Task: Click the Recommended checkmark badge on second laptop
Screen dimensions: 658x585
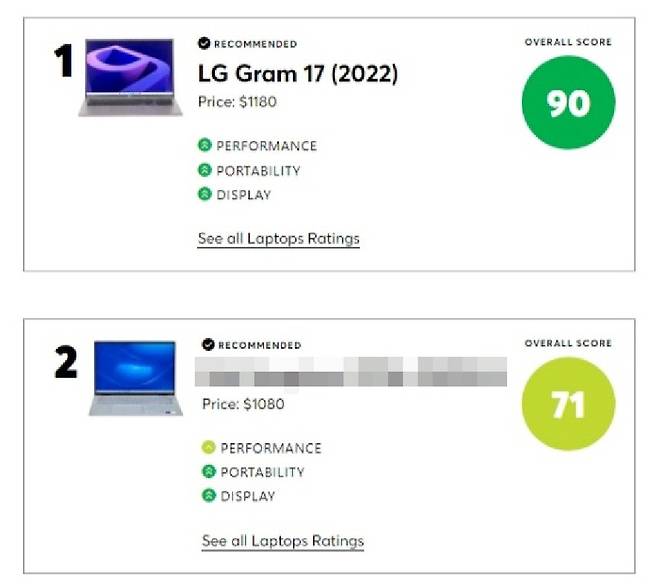Action: tap(208, 345)
